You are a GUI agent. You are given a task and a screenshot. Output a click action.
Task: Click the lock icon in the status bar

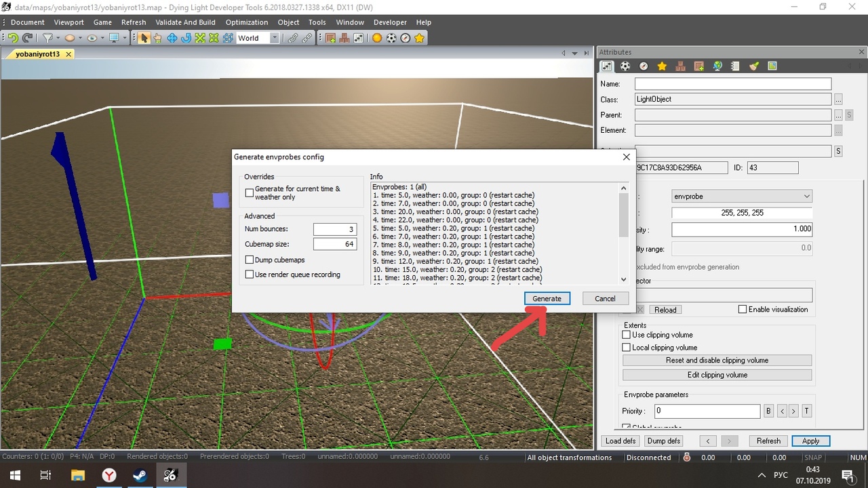click(687, 457)
